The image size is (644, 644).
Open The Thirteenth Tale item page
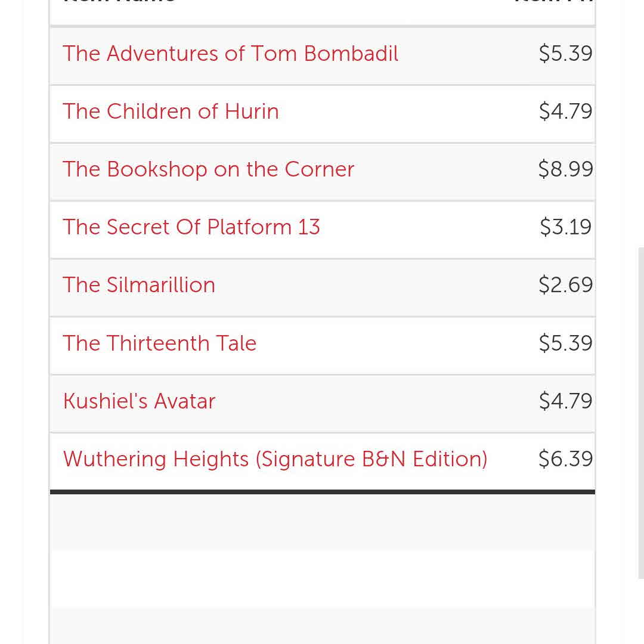coord(159,343)
